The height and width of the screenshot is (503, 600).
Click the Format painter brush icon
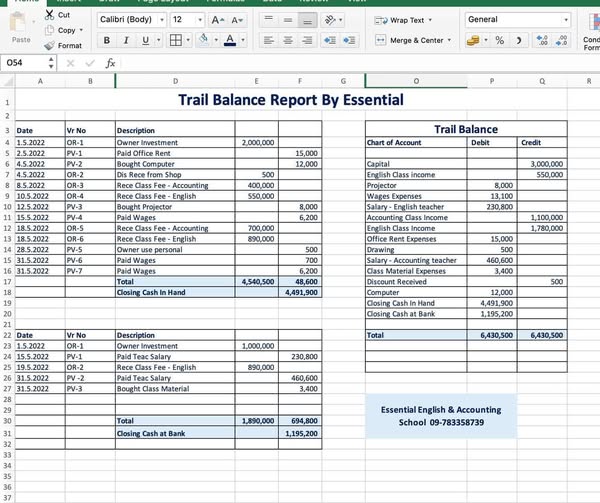coord(48,45)
